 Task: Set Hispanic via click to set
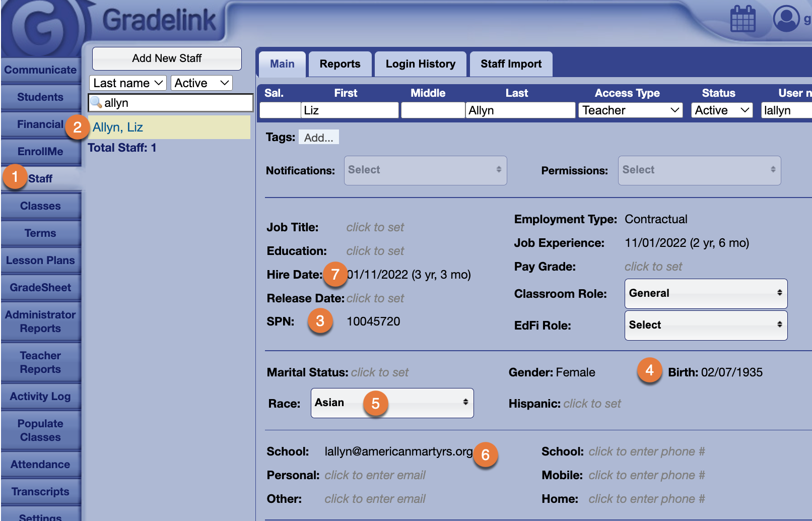click(x=592, y=404)
